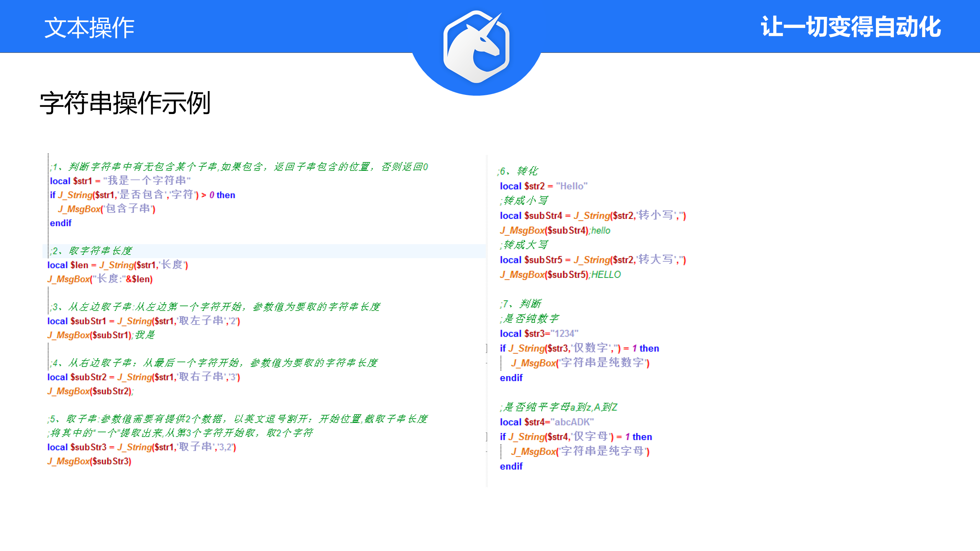
Task: Click the local $str2 = "Hello" line
Action: 543,186
